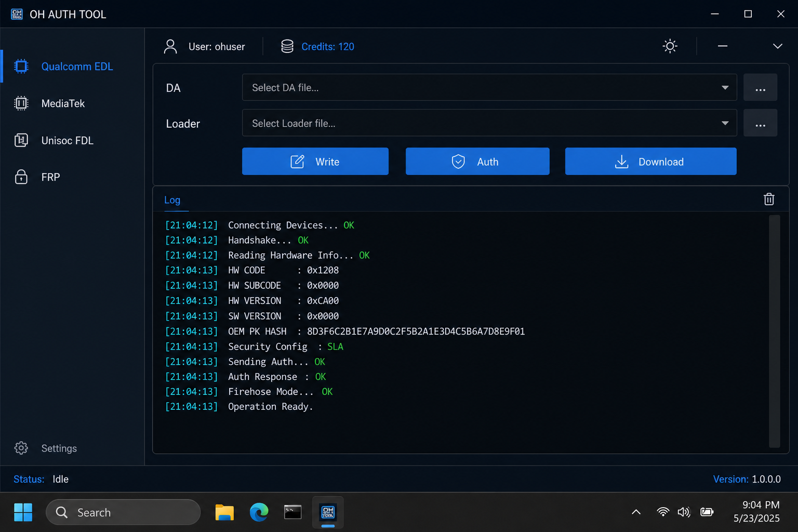Open the Wi-Fi network tray icon

coord(663,512)
